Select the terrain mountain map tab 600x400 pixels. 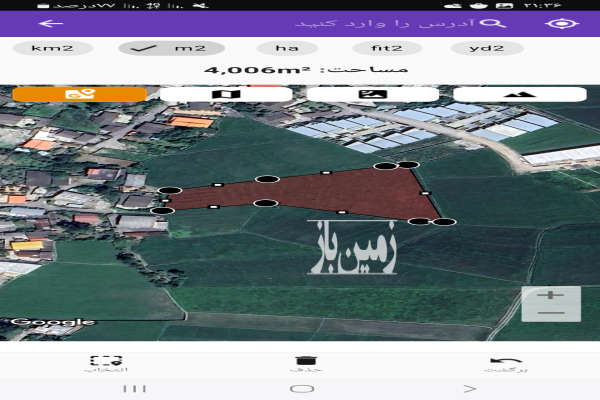(x=519, y=94)
